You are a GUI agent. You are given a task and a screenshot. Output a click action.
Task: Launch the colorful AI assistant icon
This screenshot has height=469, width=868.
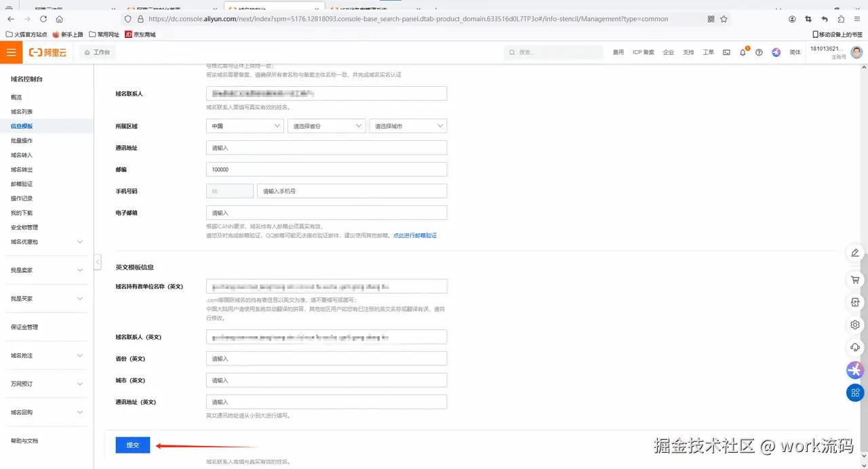tap(854, 370)
